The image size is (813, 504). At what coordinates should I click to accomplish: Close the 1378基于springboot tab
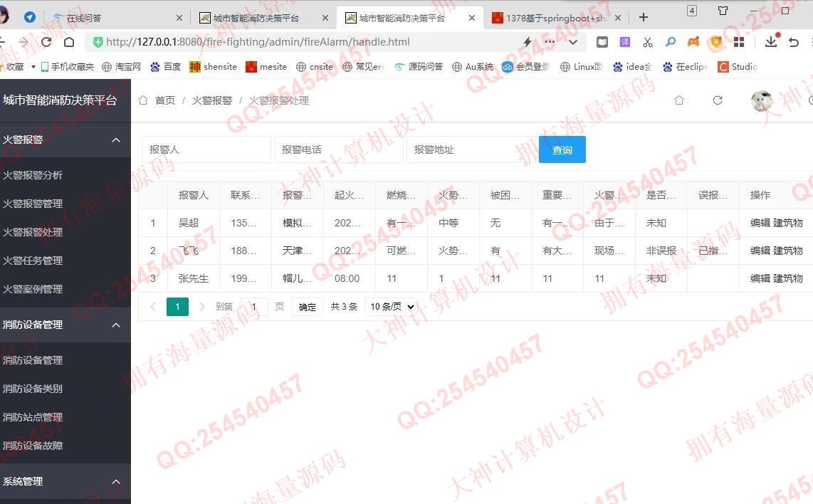point(617,18)
